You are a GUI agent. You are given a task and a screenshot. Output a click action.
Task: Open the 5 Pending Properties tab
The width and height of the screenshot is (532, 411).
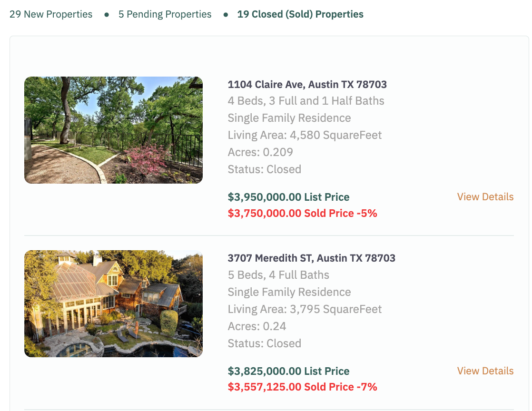(165, 14)
